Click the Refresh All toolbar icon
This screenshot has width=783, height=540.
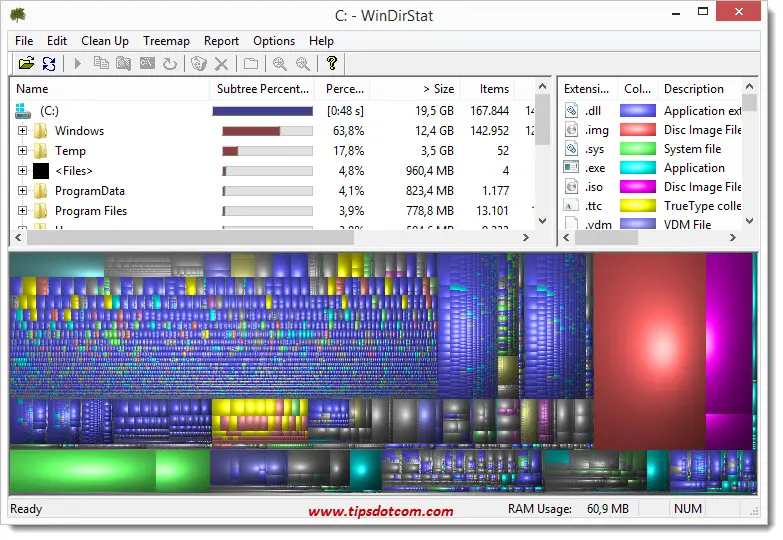coord(49,63)
